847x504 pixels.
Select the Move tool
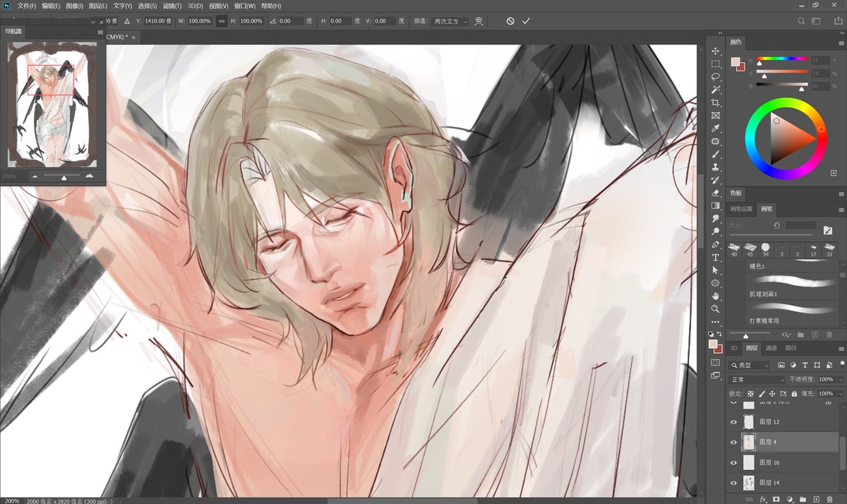pyautogui.click(x=715, y=51)
